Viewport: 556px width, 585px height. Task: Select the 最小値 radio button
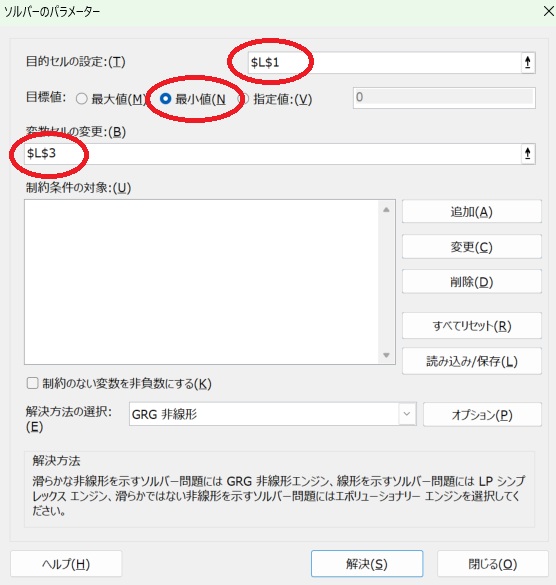click(x=165, y=99)
